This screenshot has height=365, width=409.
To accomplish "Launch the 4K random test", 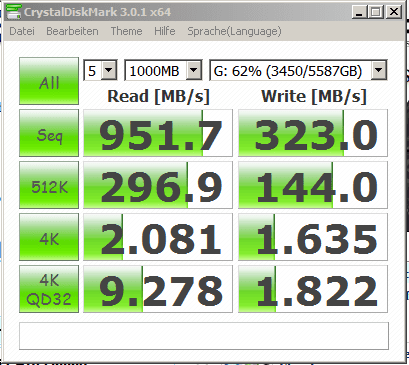I will coord(49,237).
